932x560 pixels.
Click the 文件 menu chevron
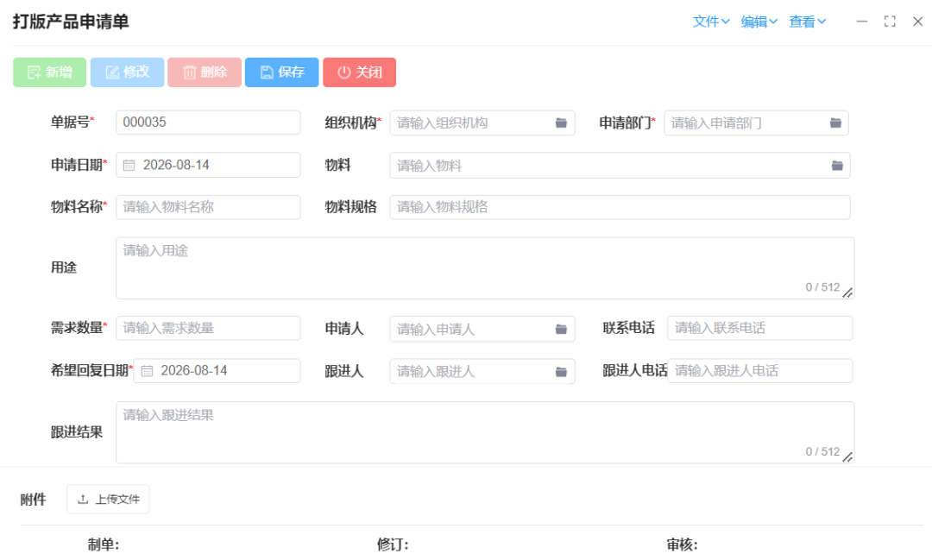coord(726,22)
